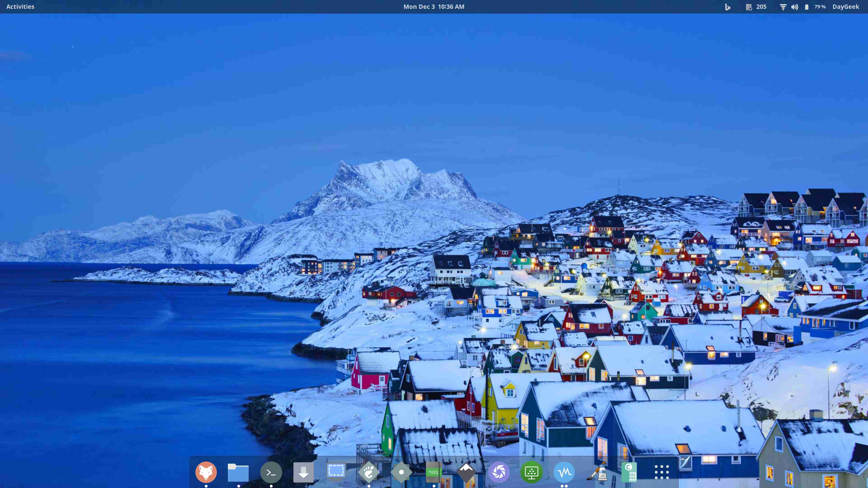Show all applications grid button

point(662,472)
